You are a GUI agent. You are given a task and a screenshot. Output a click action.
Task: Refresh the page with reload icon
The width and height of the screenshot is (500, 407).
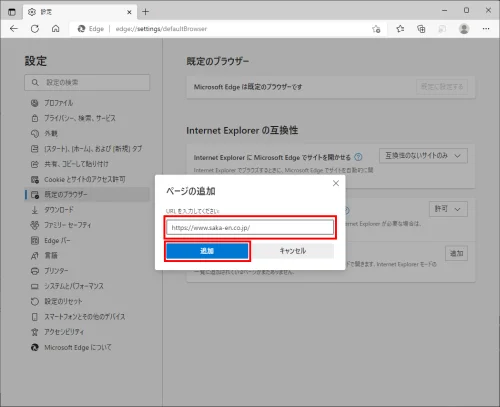[x=35, y=29]
